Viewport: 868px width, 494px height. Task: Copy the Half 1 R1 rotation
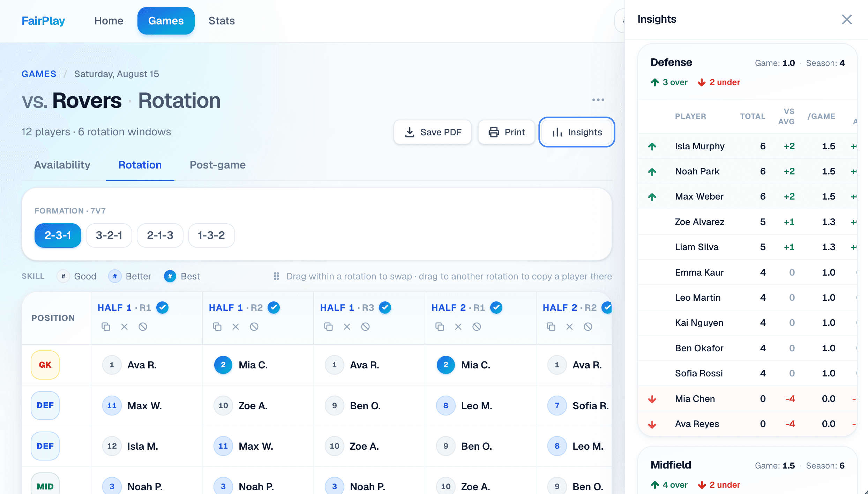pyautogui.click(x=106, y=327)
